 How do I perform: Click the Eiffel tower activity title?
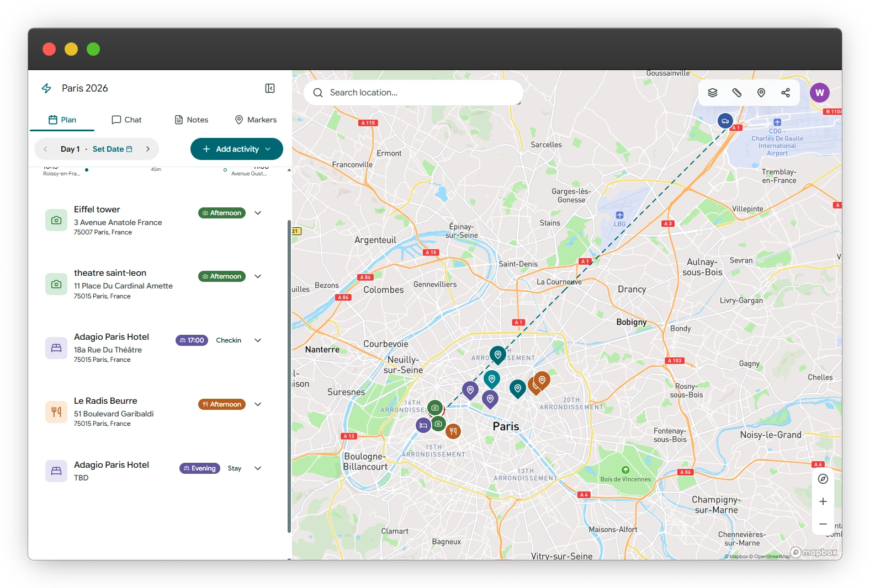[x=97, y=210]
